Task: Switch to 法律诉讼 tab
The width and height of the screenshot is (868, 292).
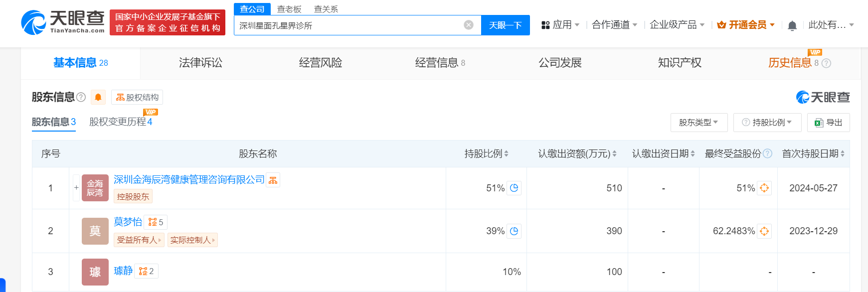Action: pos(200,63)
